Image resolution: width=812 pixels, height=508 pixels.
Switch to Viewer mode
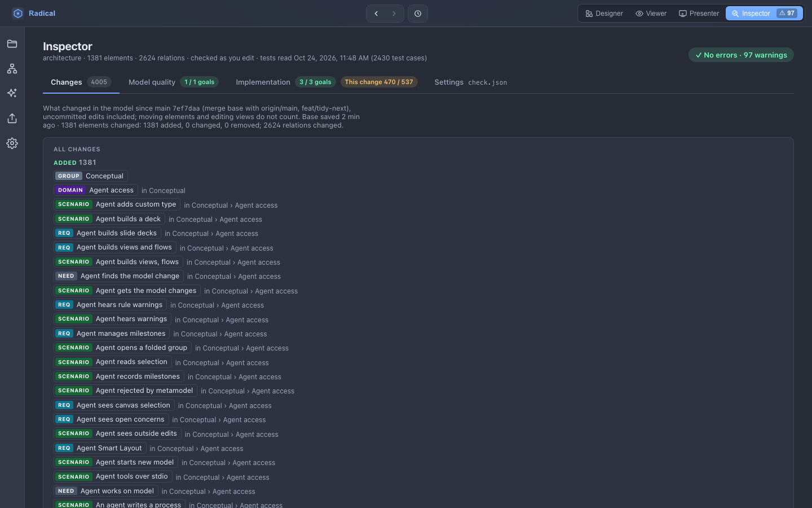(651, 14)
